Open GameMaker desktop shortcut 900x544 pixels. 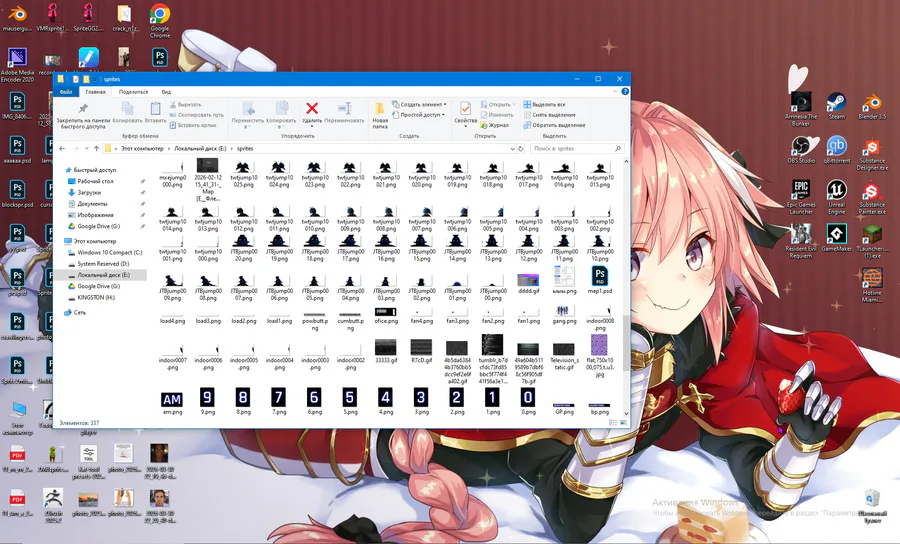[836, 238]
